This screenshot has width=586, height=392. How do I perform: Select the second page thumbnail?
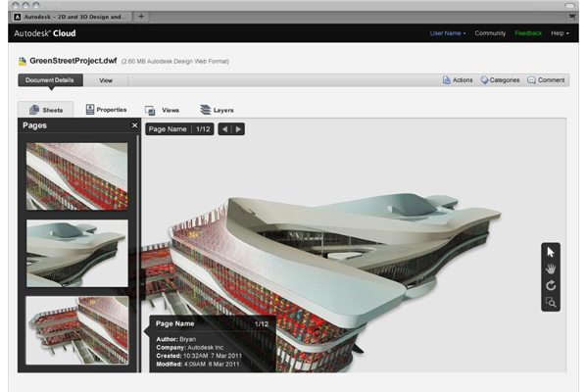(x=77, y=254)
